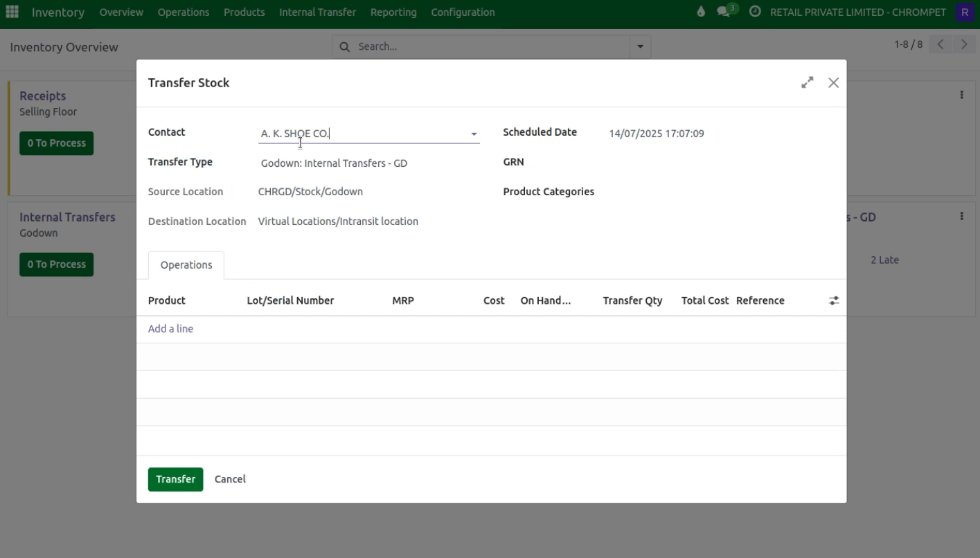
Task: Open the Configuration menu
Action: (x=463, y=12)
